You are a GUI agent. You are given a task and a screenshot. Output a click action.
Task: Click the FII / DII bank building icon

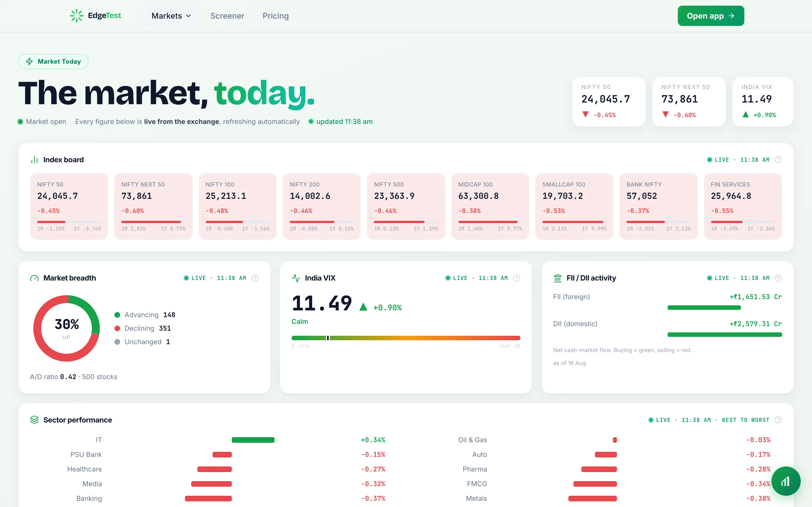coord(558,278)
